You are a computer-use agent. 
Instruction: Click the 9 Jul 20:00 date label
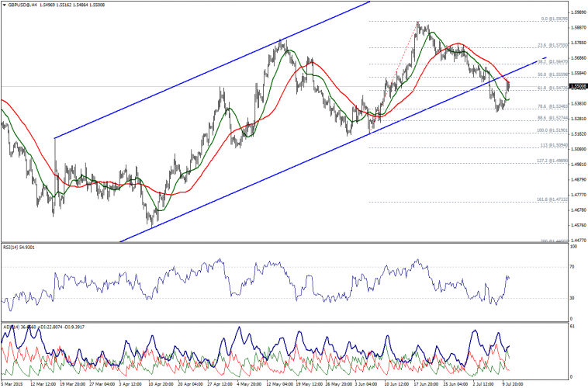click(512, 384)
